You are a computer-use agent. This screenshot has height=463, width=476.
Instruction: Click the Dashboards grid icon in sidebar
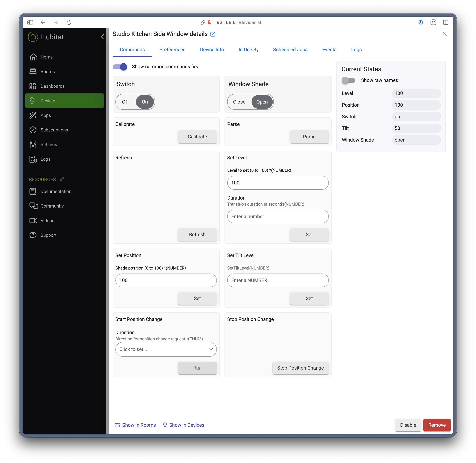tap(33, 86)
